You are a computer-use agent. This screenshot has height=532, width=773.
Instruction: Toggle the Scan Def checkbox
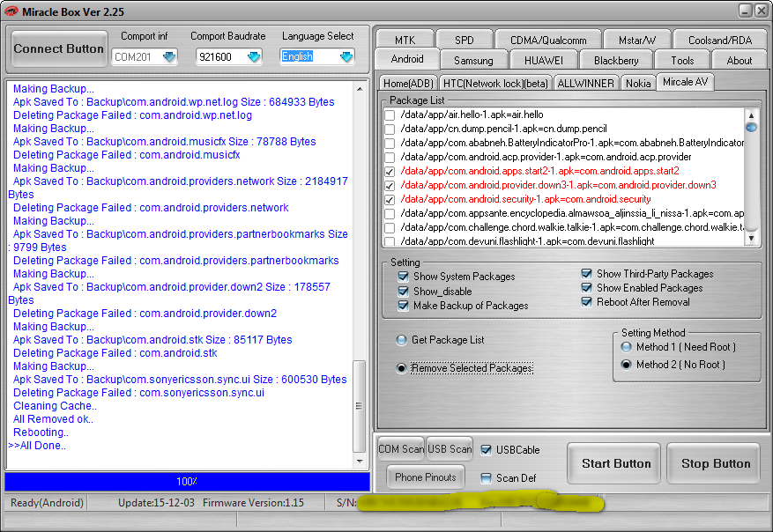pos(486,477)
